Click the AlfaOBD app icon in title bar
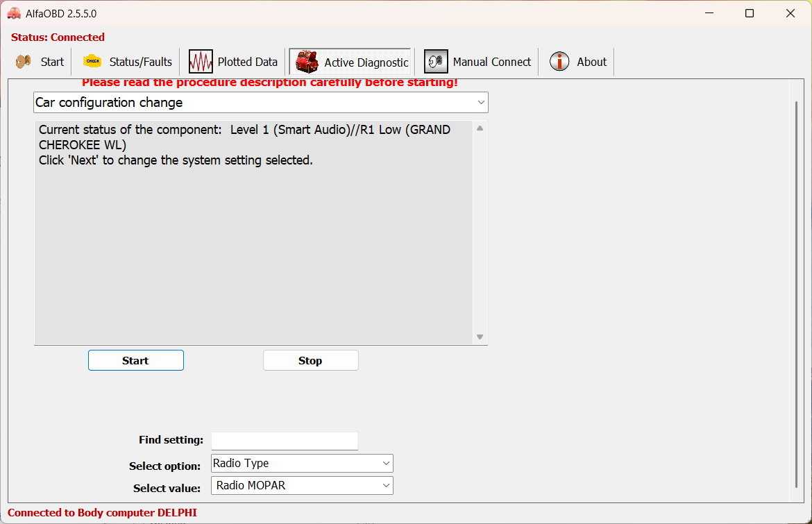This screenshot has height=524, width=812. pyautogui.click(x=14, y=13)
